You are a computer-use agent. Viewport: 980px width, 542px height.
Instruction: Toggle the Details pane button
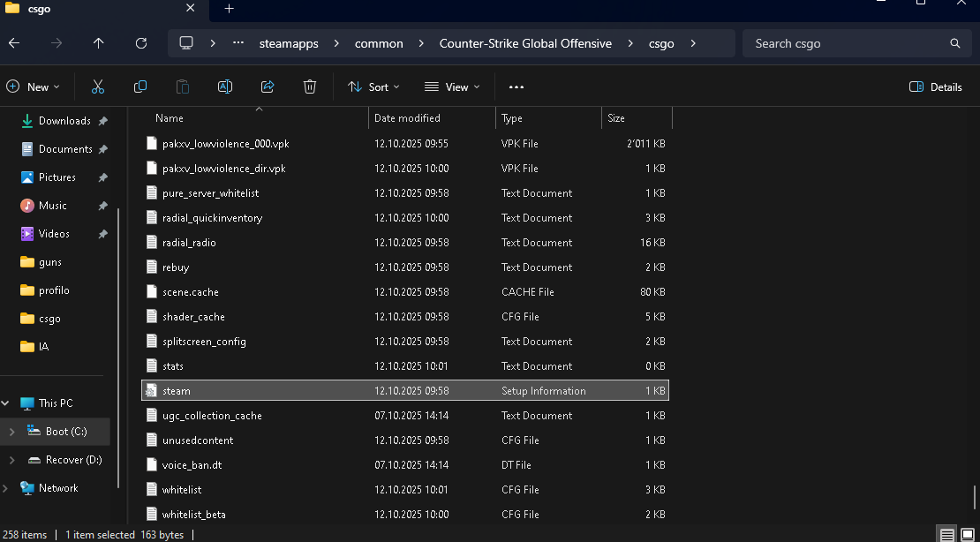tap(936, 87)
